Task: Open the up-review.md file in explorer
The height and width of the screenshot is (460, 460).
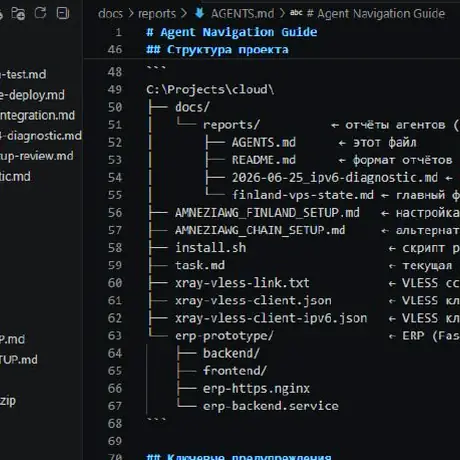Action: [x=37, y=156]
